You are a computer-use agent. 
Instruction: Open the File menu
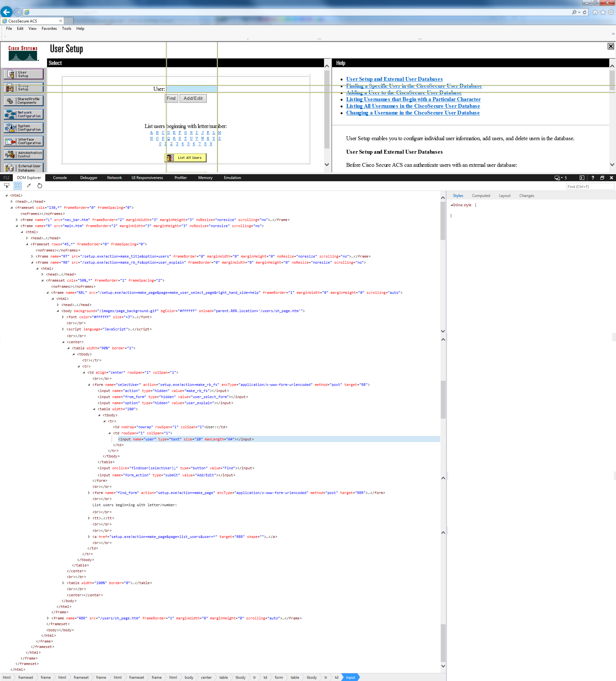[9, 29]
